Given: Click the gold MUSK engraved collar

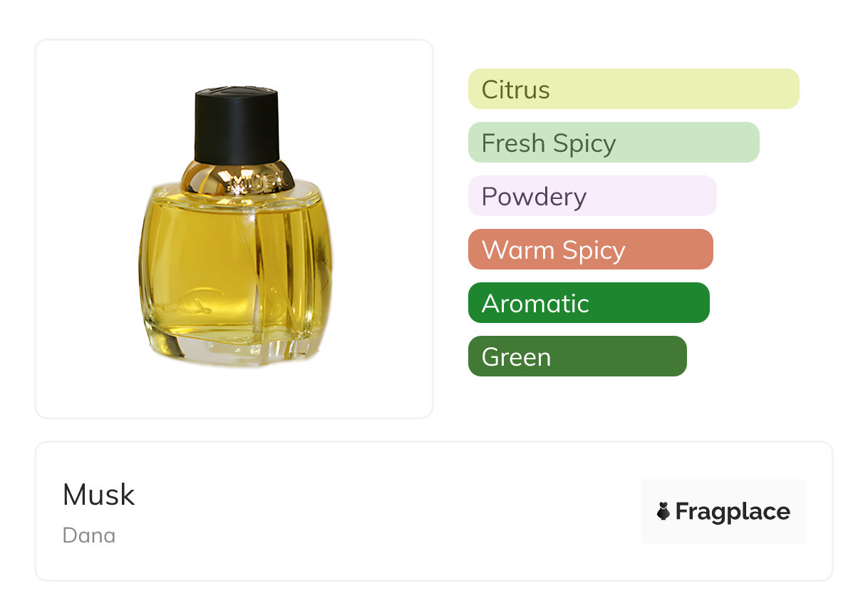Looking at the screenshot, I should click(x=237, y=178).
